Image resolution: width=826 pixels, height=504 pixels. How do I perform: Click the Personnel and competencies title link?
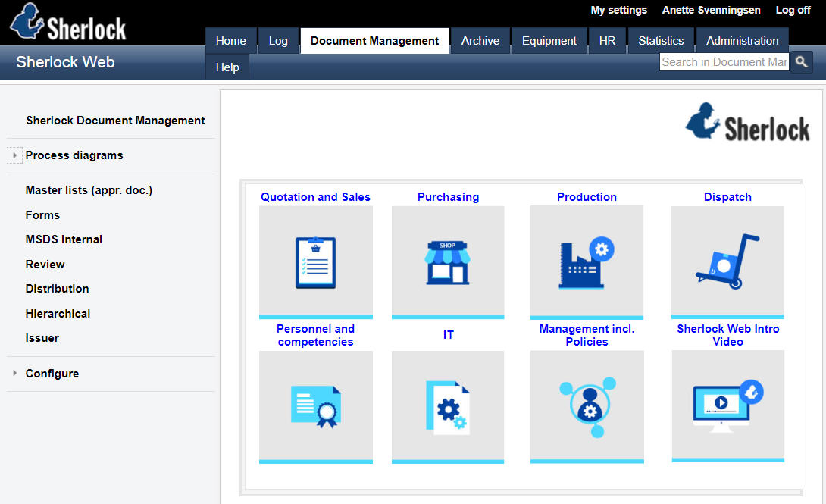click(315, 335)
